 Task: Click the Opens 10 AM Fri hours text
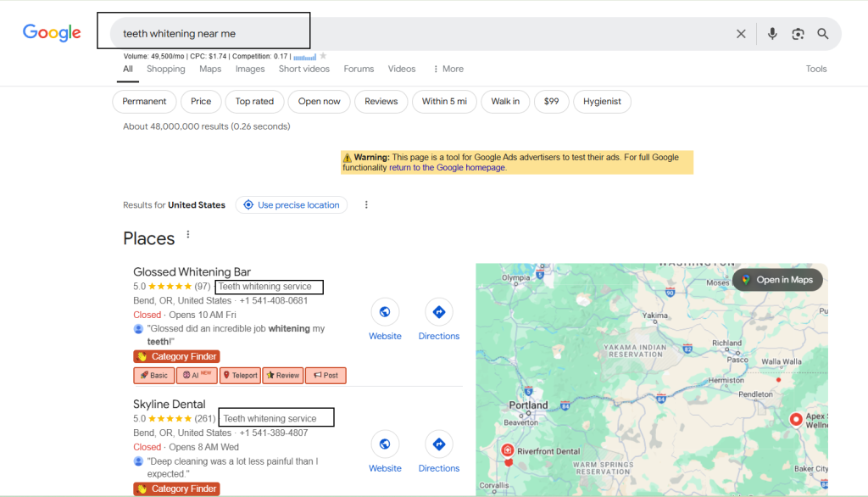tap(203, 315)
